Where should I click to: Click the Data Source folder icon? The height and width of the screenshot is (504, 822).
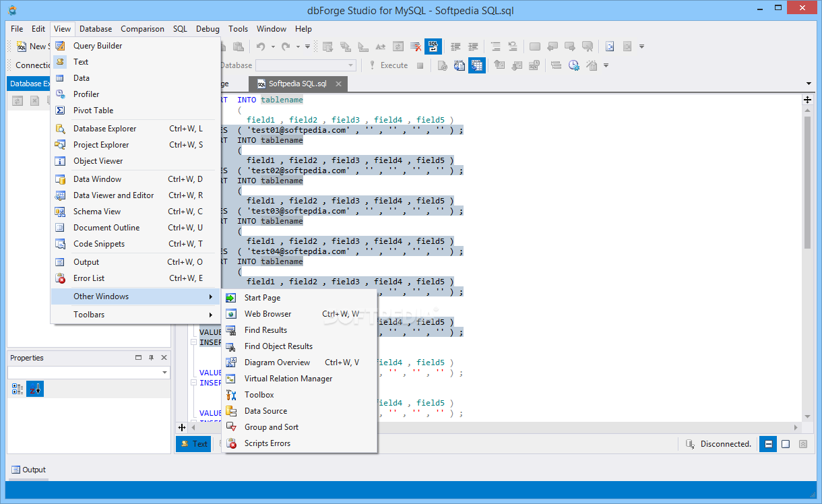click(231, 411)
